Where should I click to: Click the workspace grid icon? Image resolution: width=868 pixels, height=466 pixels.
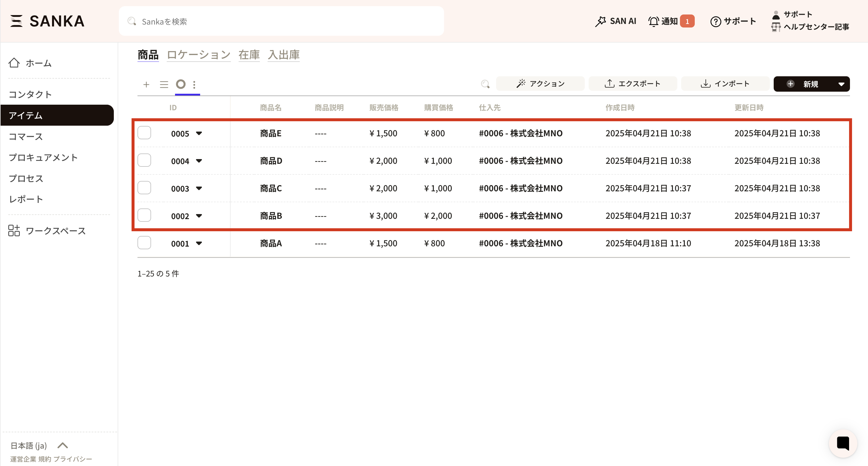click(14, 230)
